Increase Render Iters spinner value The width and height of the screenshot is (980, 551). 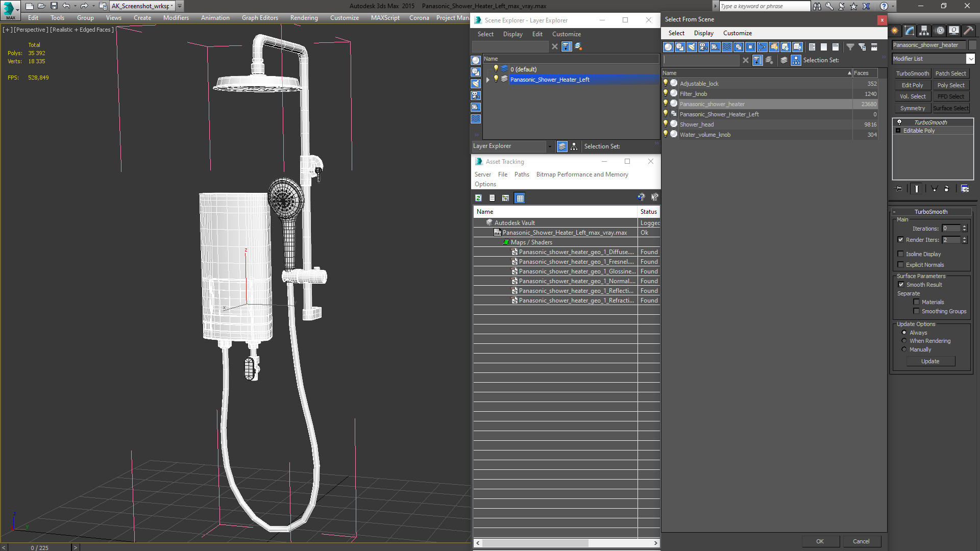(964, 238)
